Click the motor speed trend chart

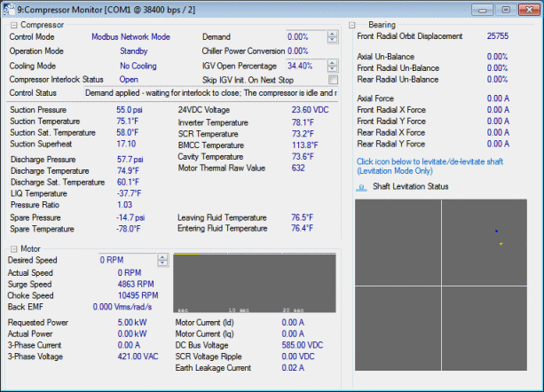[255, 283]
